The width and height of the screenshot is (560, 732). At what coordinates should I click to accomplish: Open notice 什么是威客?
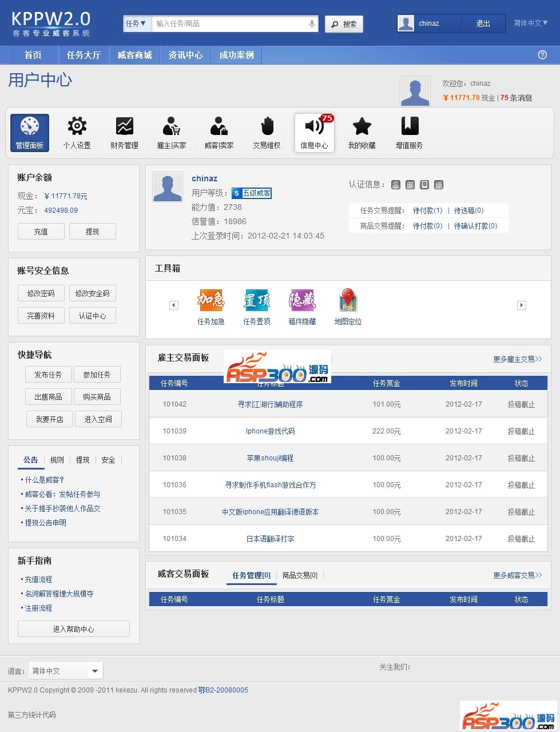[45, 480]
